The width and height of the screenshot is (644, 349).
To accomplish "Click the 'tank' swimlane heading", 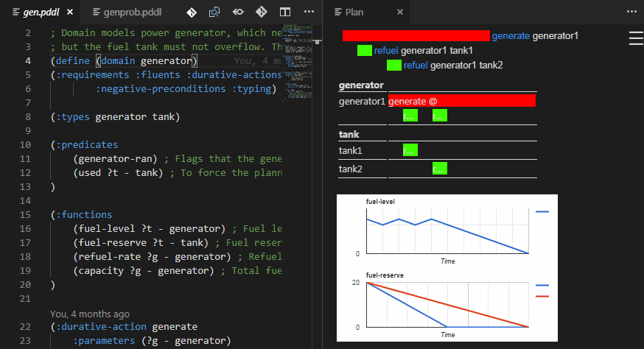I will [349, 134].
